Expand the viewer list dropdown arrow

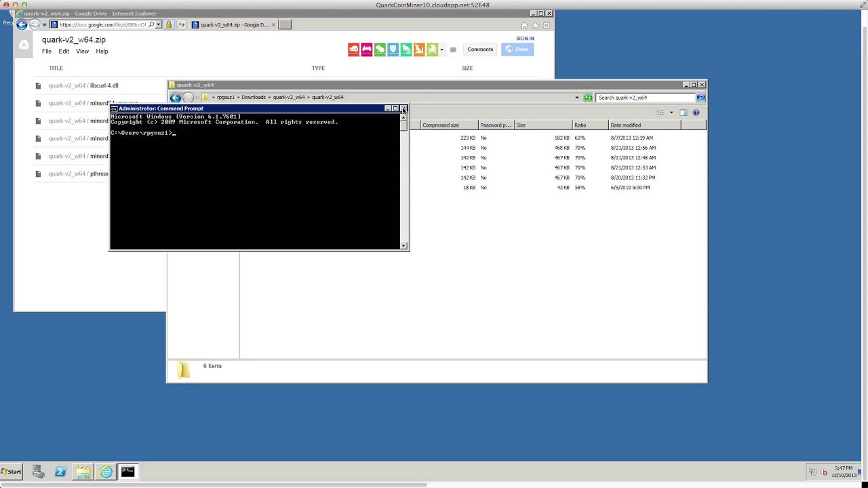pyautogui.click(x=441, y=49)
